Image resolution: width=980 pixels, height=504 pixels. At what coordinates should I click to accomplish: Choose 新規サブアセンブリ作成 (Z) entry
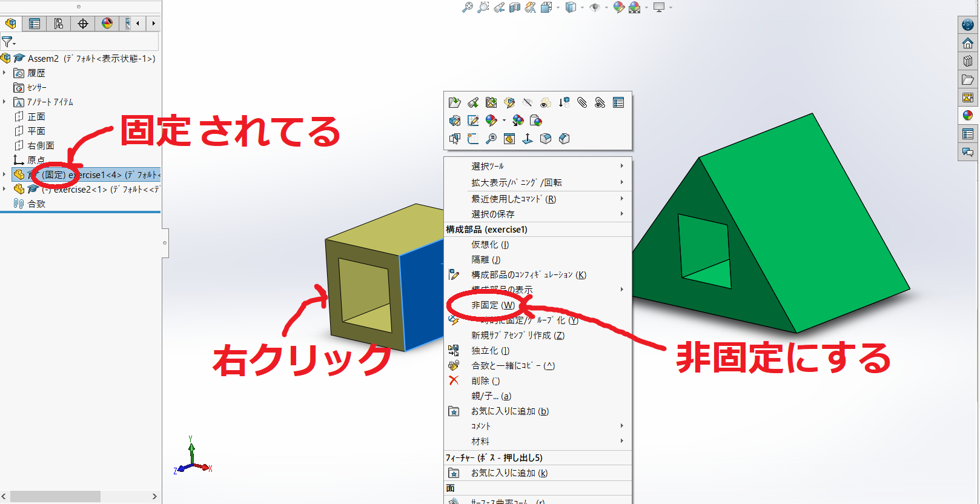pyautogui.click(x=538, y=335)
